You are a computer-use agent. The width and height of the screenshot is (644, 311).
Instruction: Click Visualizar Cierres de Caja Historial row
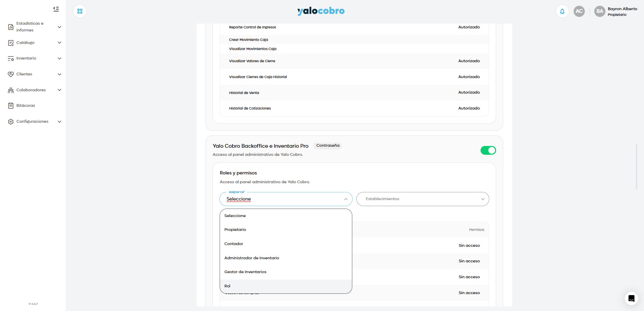(x=354, y=77)
